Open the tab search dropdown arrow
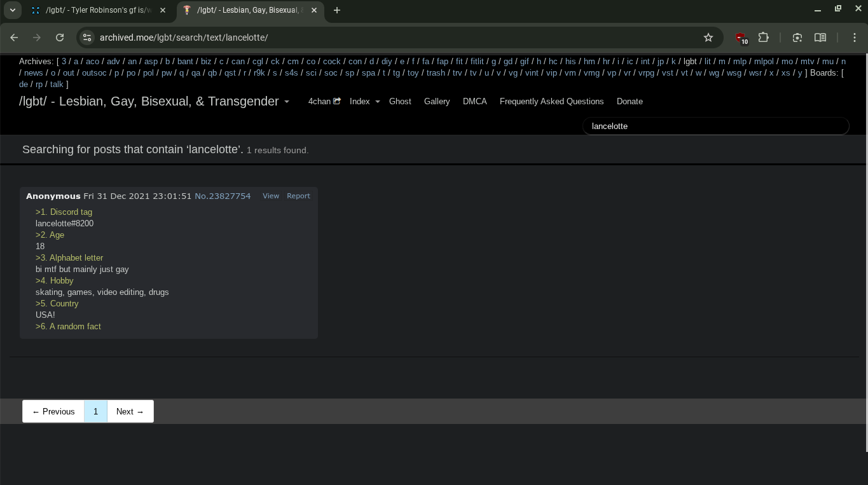 coord(12,10)
